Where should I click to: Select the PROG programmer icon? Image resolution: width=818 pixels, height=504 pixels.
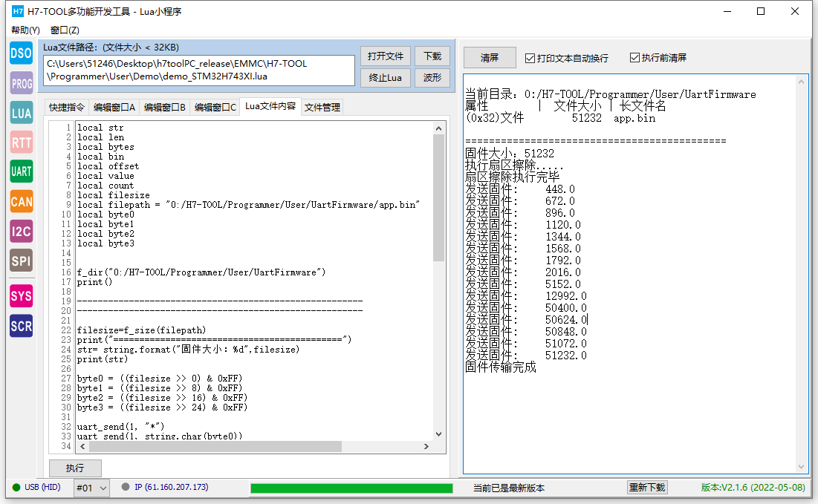(x=21, y=83)
